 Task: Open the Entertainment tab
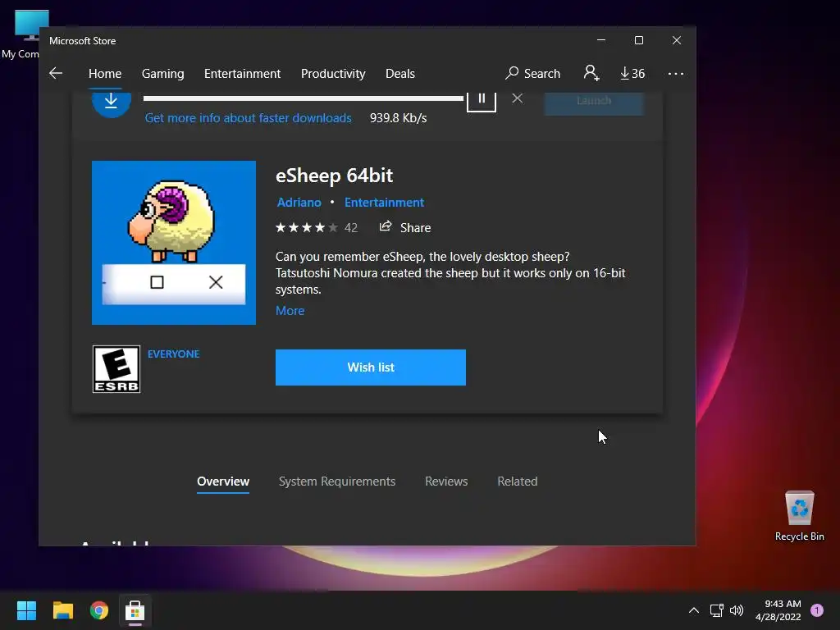242,73
